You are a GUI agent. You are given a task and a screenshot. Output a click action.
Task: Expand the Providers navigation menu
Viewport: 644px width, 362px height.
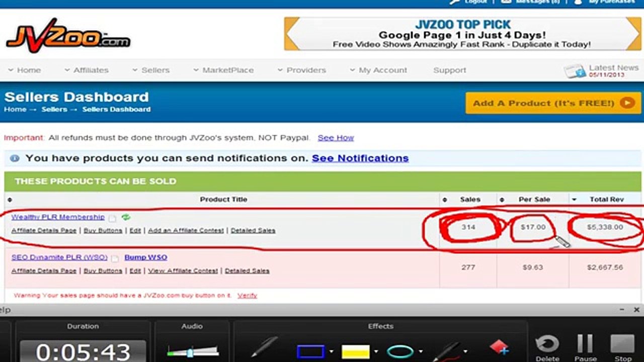tap(301, 70)
